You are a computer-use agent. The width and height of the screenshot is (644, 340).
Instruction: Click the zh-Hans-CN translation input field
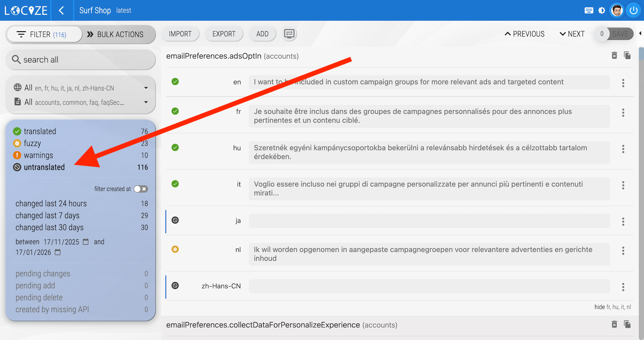click(x=429, y=286)
